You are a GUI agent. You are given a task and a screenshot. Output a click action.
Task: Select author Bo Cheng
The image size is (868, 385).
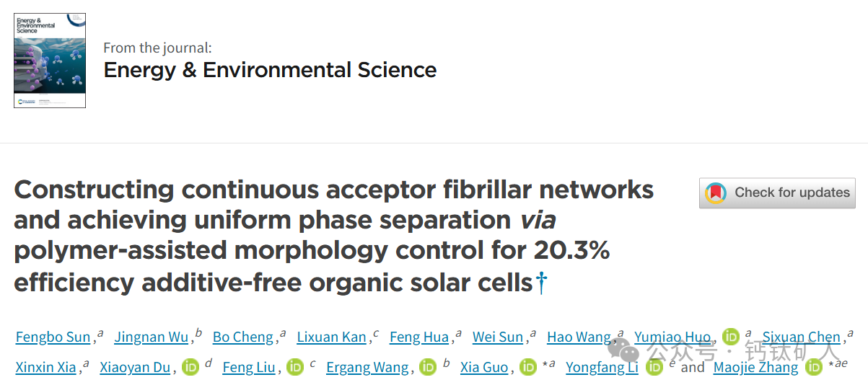243,337
